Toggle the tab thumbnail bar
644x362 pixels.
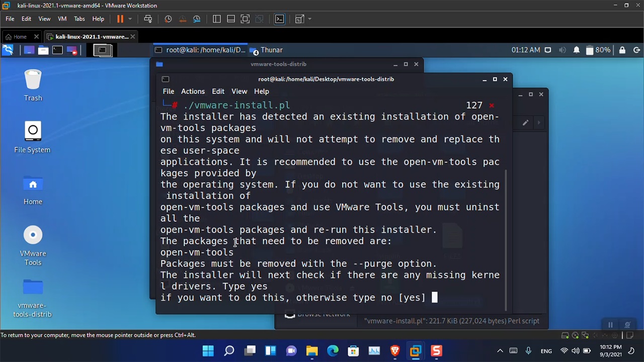click(x=230, y=19)
